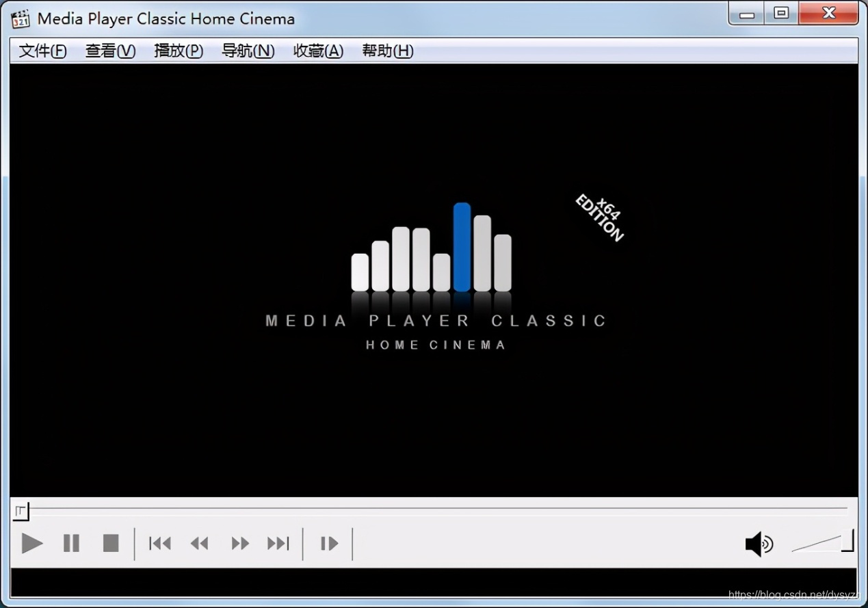Click the seek bar position handle

coord(21,511)
